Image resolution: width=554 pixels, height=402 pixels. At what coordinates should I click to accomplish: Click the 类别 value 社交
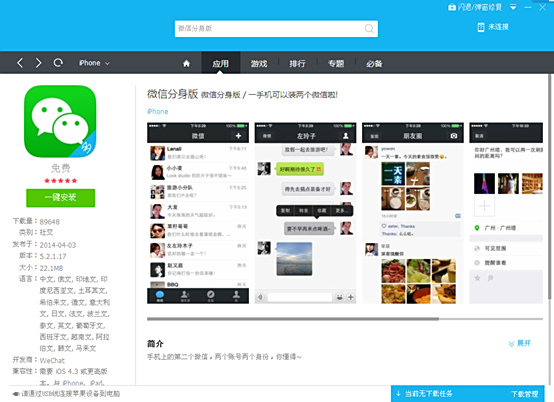click(46, 232)
